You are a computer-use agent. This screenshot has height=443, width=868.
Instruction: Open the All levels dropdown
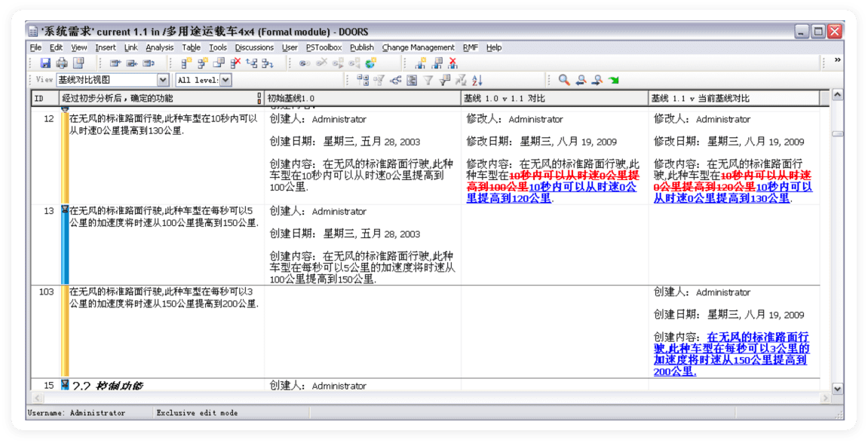(225, 80)
